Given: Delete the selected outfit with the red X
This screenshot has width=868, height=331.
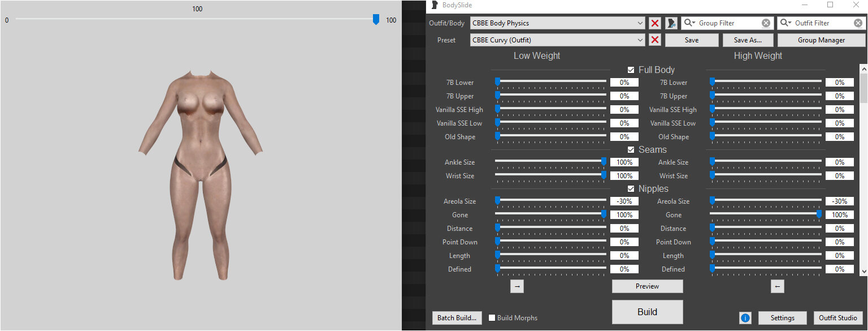Looking at the screenshot, I should (x=655, y=23).
